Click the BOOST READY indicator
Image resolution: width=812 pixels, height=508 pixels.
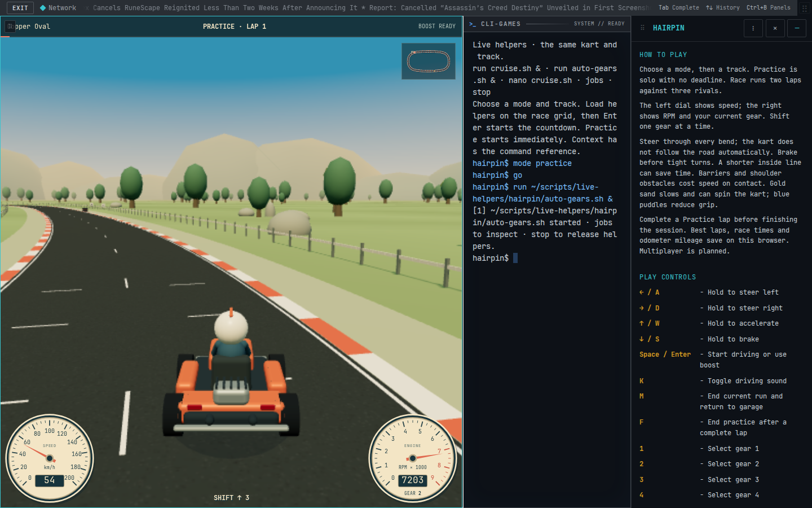click(436, 27)
